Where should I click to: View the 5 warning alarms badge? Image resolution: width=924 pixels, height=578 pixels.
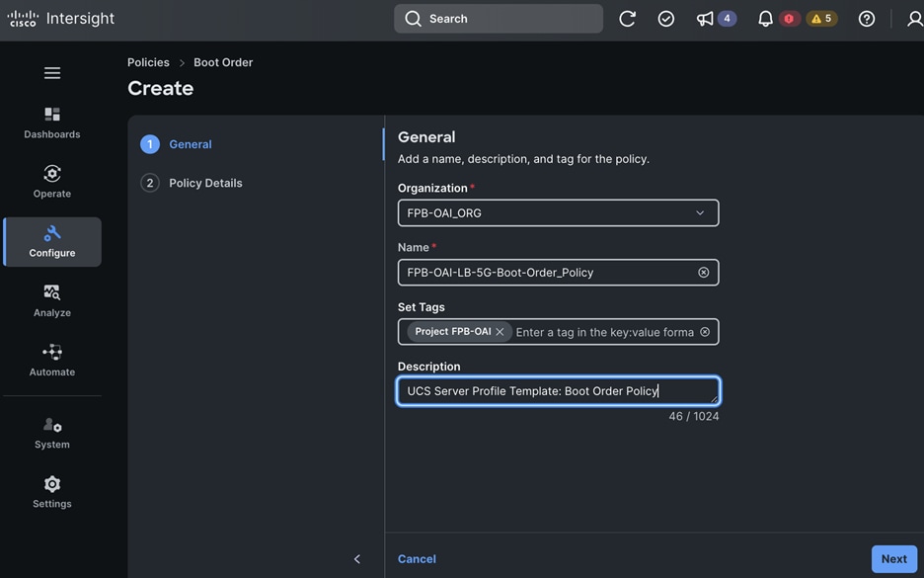click(x=821, y=19)
